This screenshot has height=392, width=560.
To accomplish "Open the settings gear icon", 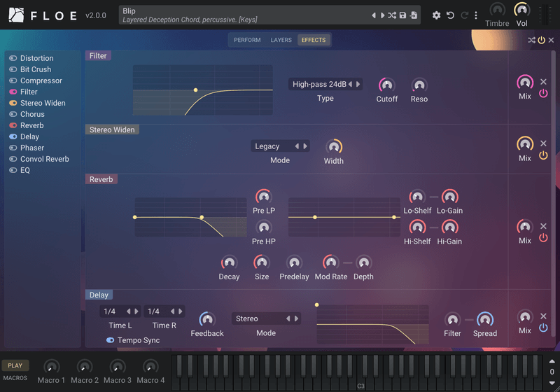I will (436, 15).
